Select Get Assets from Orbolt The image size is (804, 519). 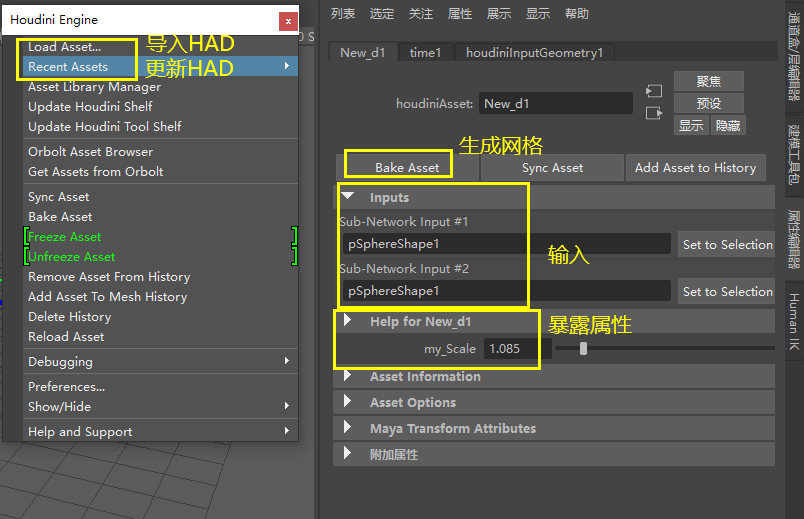click(160, 172)
